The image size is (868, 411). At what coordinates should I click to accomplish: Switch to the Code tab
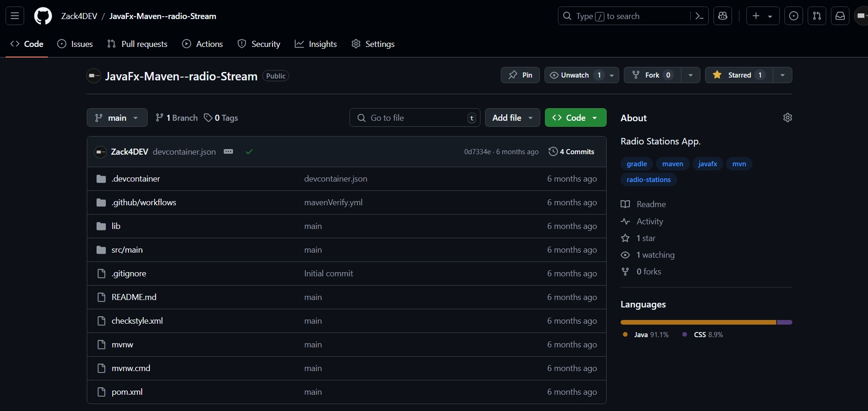[x=27, y=44]
